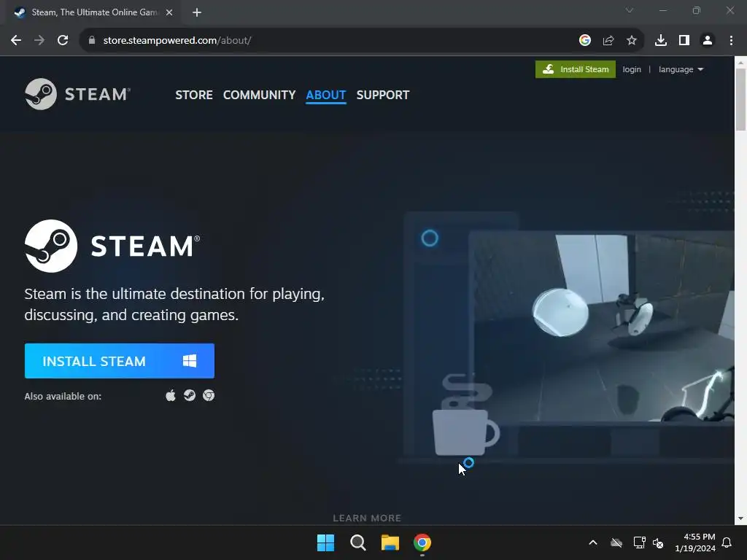Click the address bar URL
747x560 pixels.
(x=177, y=41)
